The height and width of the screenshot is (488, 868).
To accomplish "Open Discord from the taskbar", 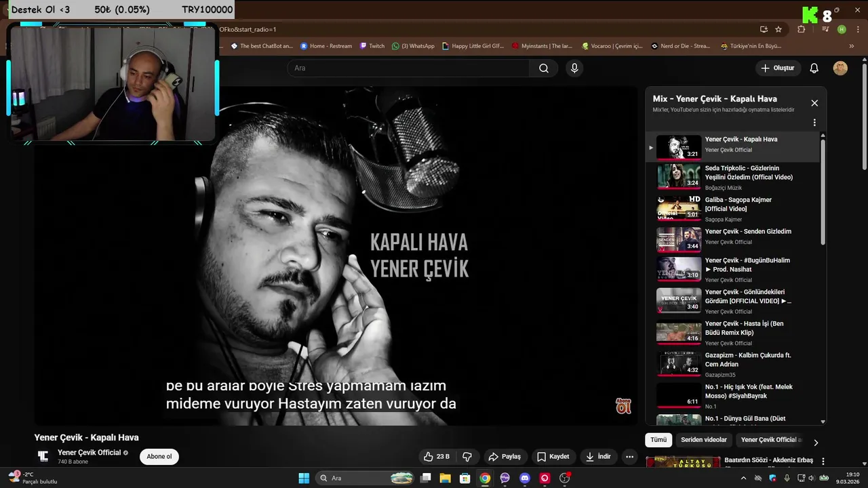I will (524, 478).
